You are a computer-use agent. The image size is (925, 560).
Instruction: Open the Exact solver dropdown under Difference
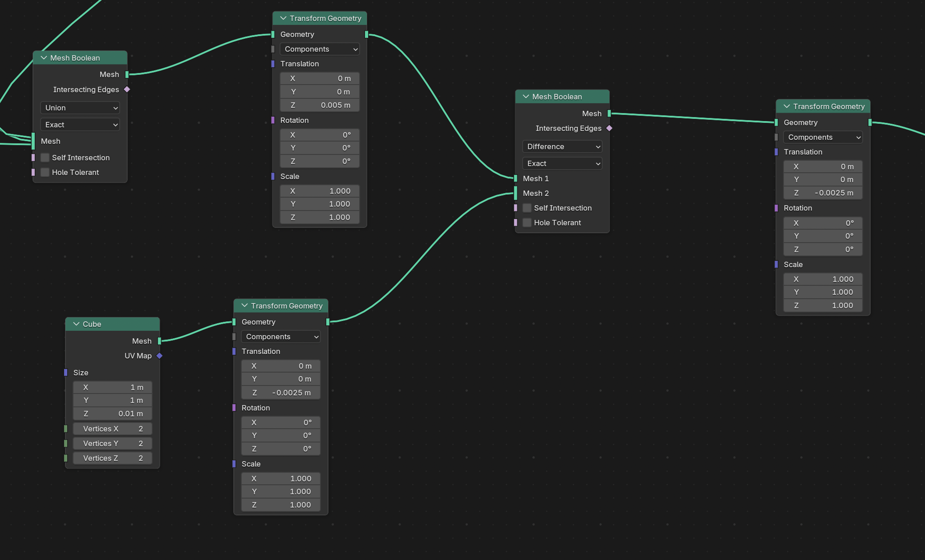click(562, 163)
